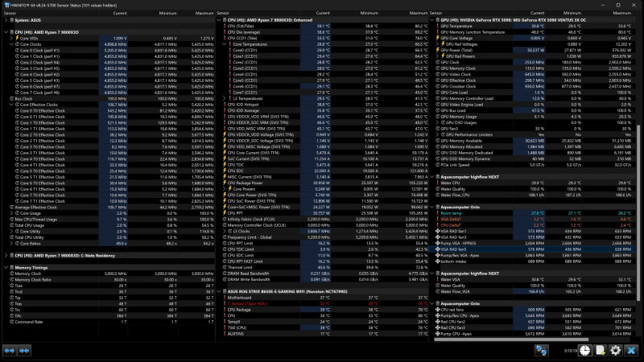The height and width of the screenshot is (362, 644).
Task: Select the Motherboard temperature row
Action: point(323,298)
